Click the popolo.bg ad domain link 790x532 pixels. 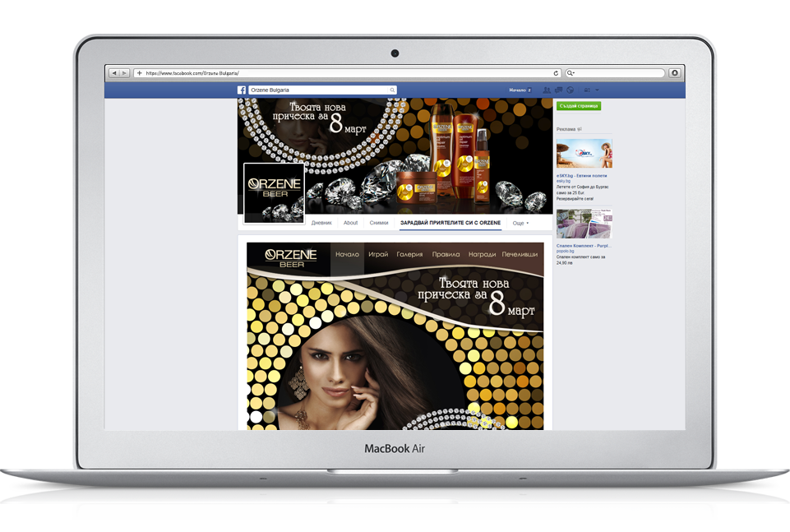tap(566, 251)
